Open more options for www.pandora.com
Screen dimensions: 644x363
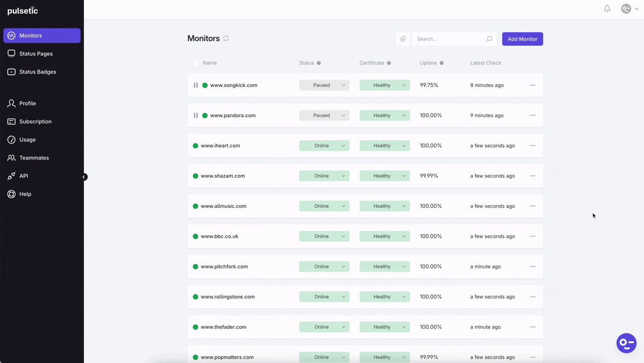[x=533, y=115]
